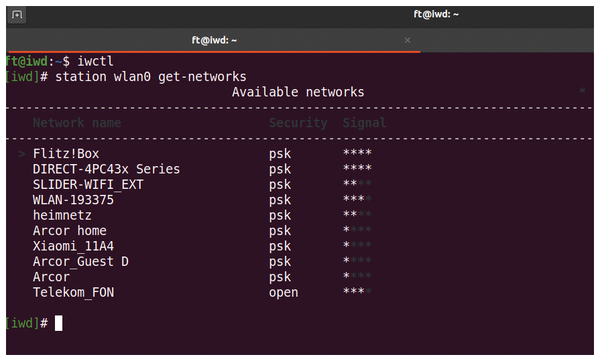Viewport: 600px width, 361px height.
Task: Click the 'Security' column header
Action: pyautogui.click(x=298, y=123)
